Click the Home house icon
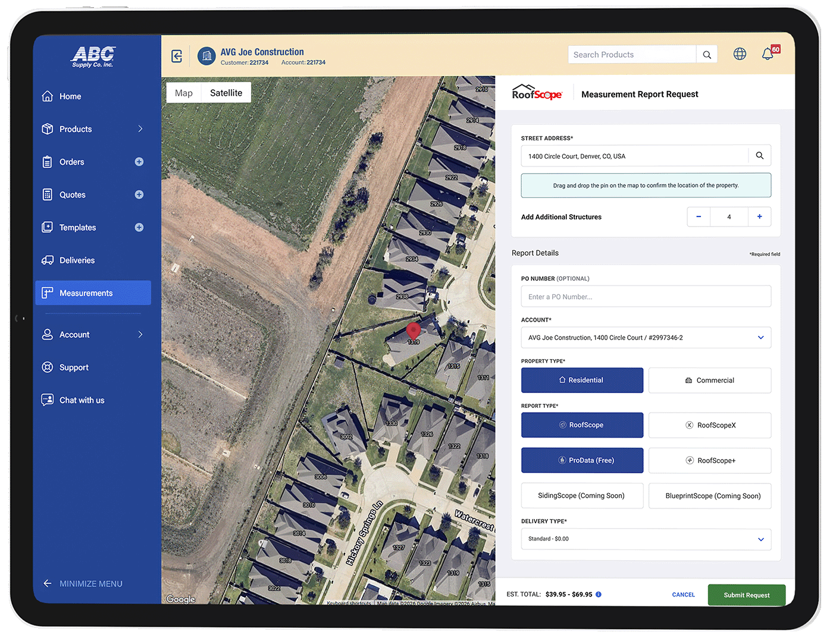The image size is (833, 644). coord(48,96)
